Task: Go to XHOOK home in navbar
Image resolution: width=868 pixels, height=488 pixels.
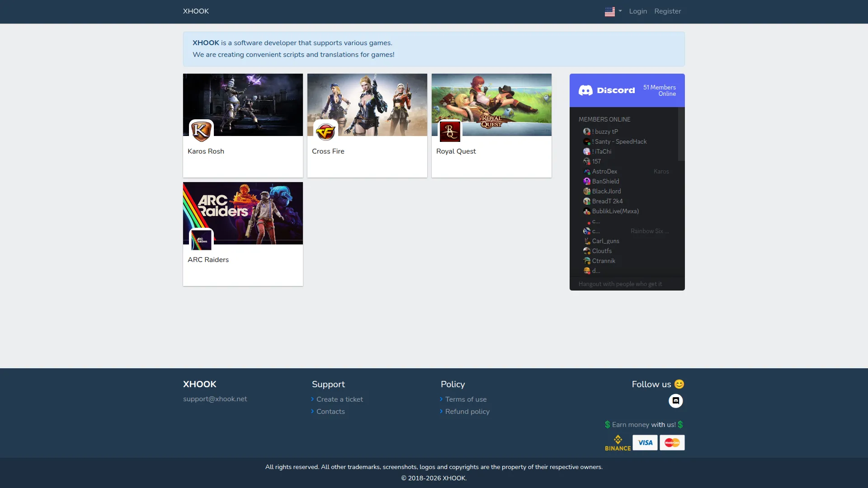Action: pos(196,11)
